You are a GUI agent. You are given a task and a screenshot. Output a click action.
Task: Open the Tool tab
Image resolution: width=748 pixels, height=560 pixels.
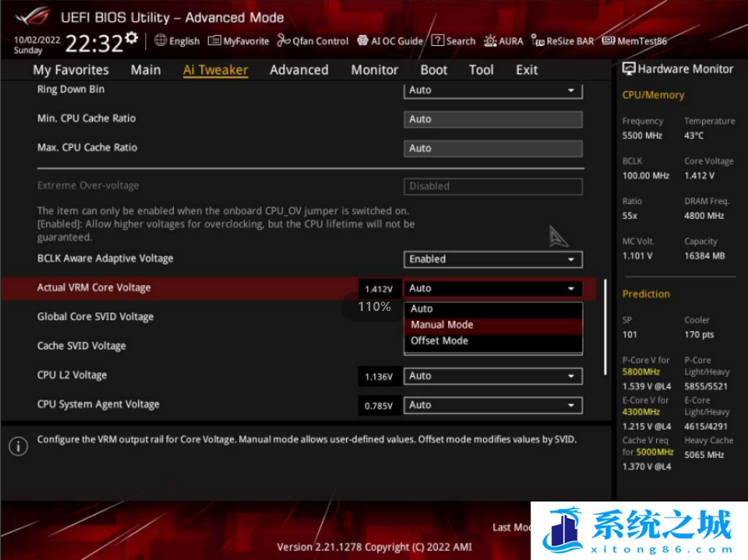[481, 70]
